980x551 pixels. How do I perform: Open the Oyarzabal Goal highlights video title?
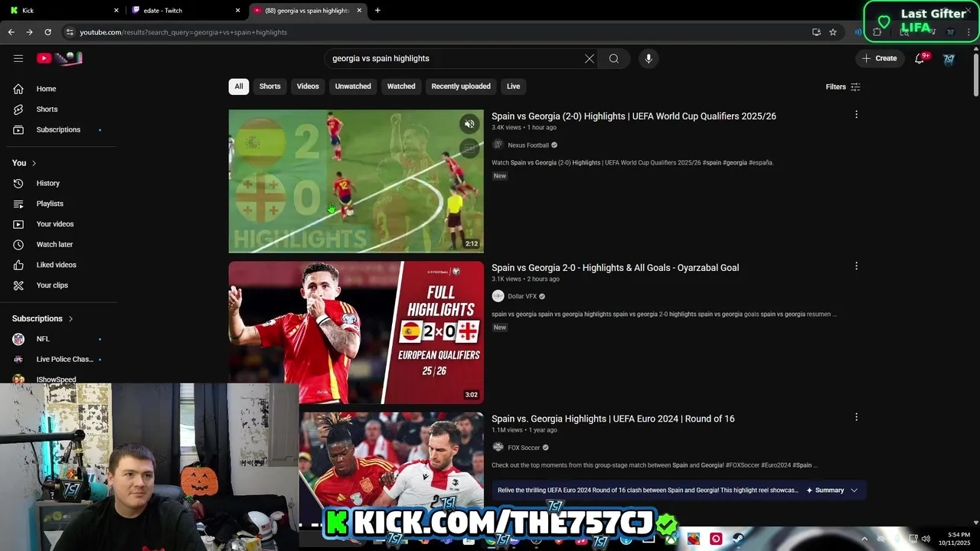(x=615, y=268)
